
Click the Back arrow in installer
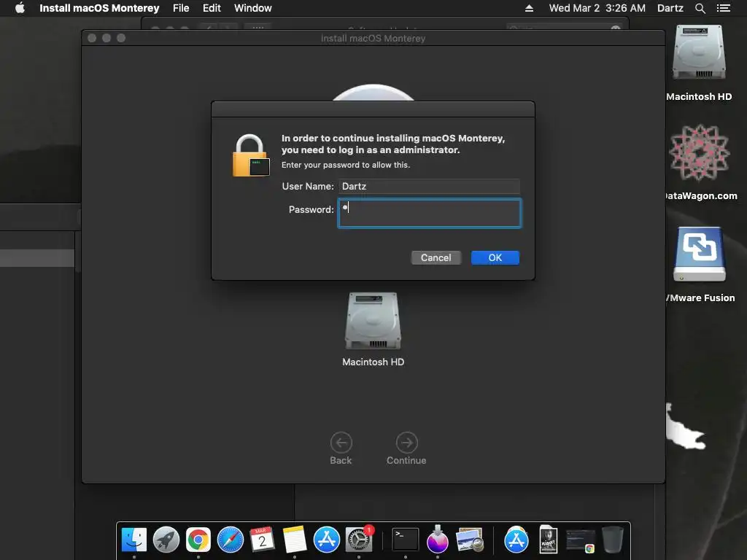pyautogui.click(x=341, y=443)
